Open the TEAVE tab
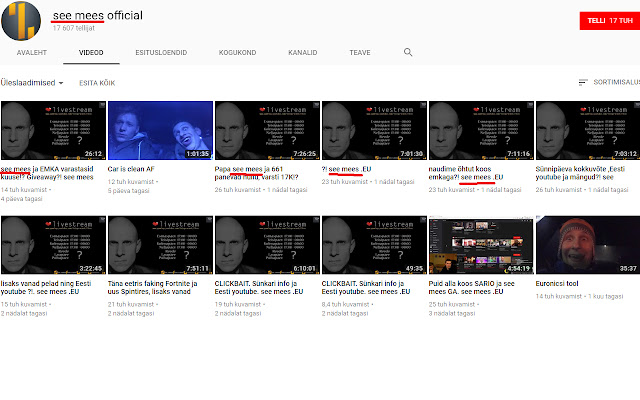 [361, 51]
